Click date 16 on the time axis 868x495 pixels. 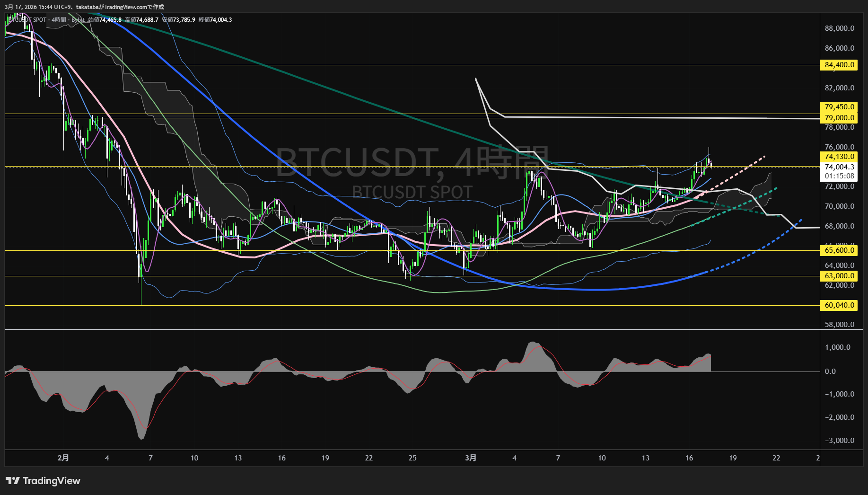(689, 458)
